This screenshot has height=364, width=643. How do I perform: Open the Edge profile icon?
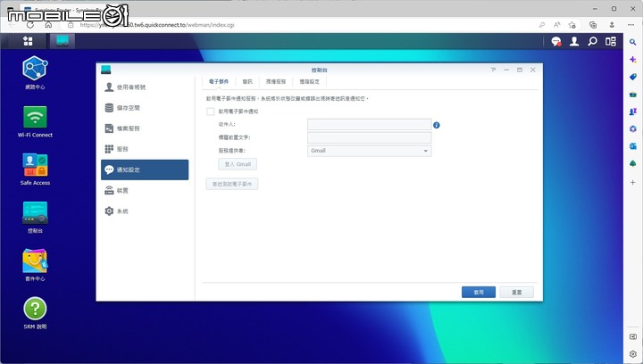[612, 25]
